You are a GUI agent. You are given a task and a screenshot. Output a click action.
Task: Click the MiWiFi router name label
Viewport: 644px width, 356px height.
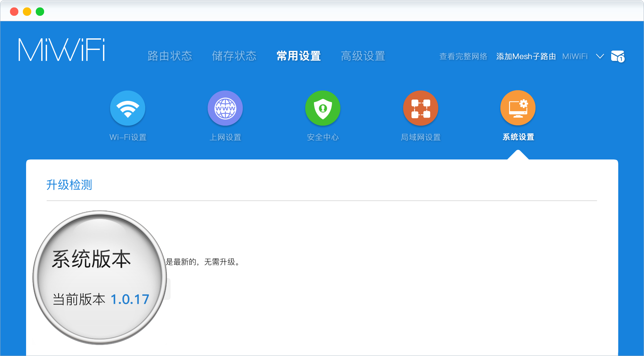tap(575, 56)
